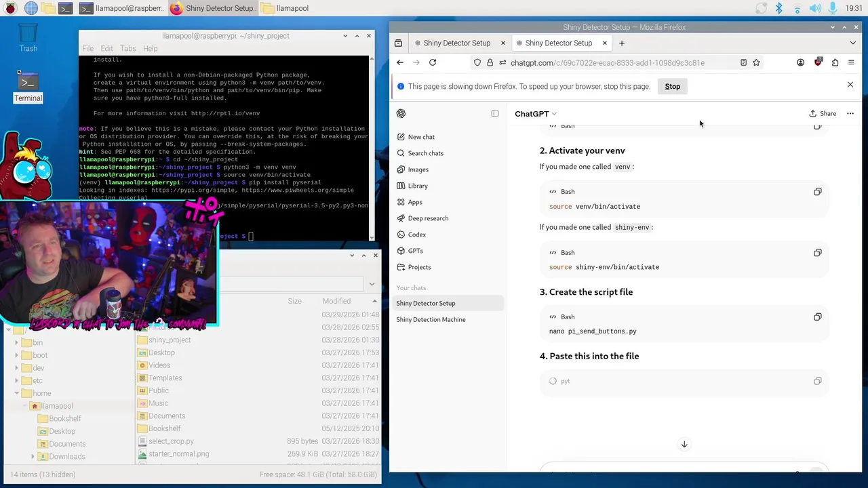Select the Videos folder in file list

159,365
